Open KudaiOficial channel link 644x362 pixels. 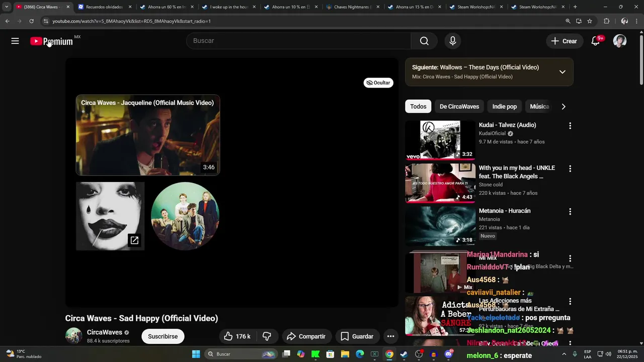pos(492,134)
